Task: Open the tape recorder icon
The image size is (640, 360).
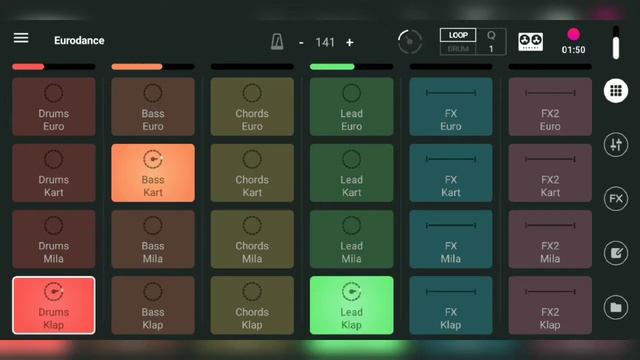Action: pos(530,42)
